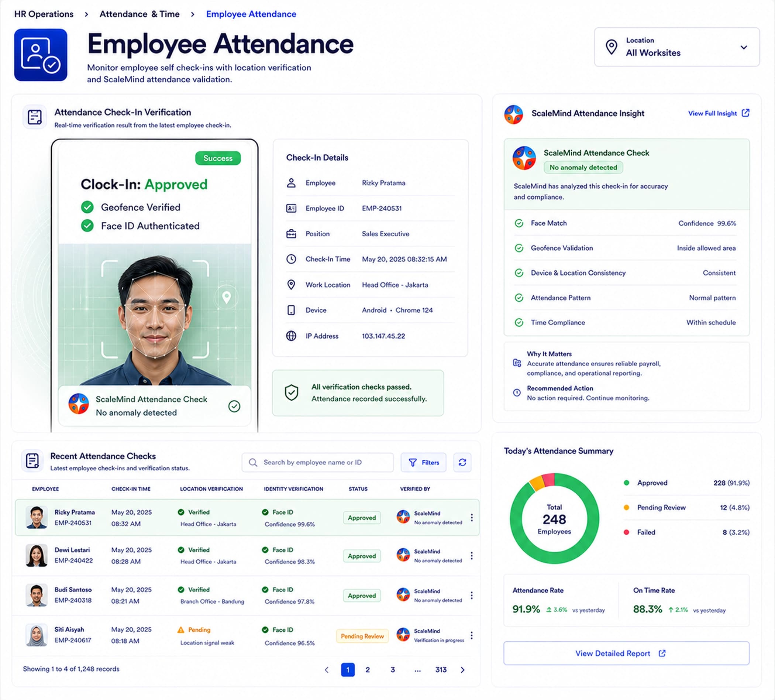Click the location pin icon in Location selector
This screenshot has height=700, width=775.
[x=611, y=47]
